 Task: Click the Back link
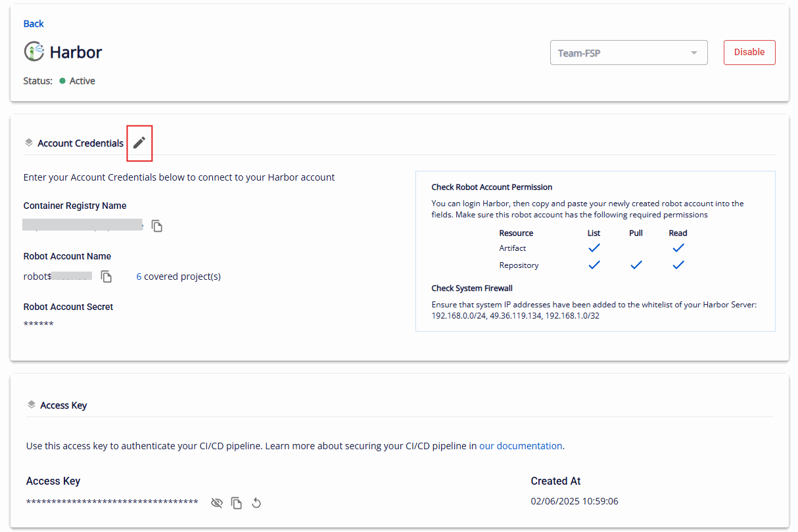pyautogui.click(x=34, y=24)
